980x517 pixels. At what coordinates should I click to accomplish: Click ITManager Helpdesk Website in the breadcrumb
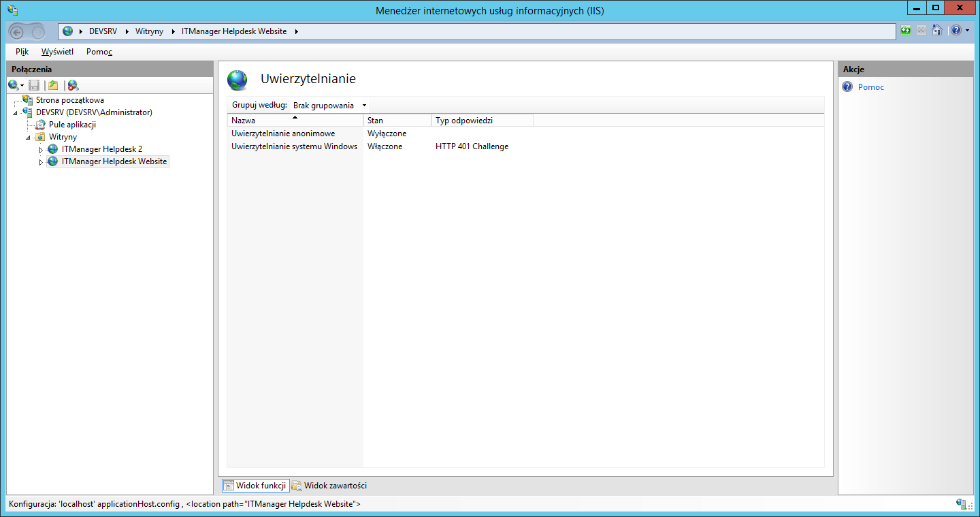pos(234,31)
